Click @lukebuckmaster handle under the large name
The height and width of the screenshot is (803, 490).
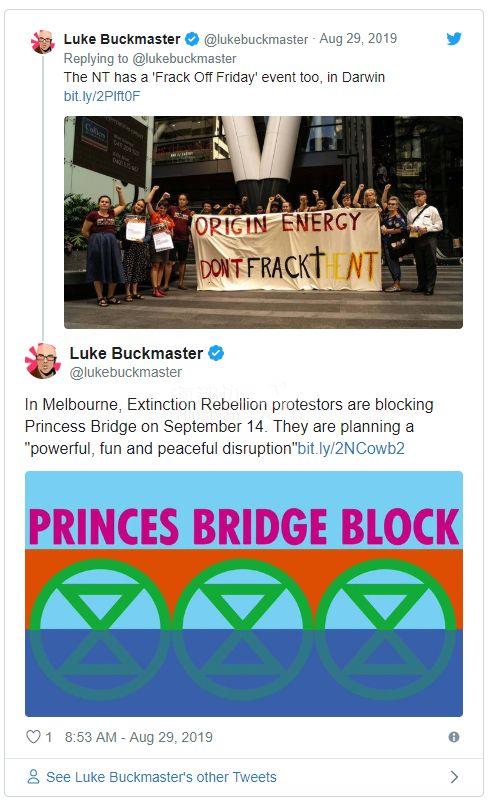125,372
